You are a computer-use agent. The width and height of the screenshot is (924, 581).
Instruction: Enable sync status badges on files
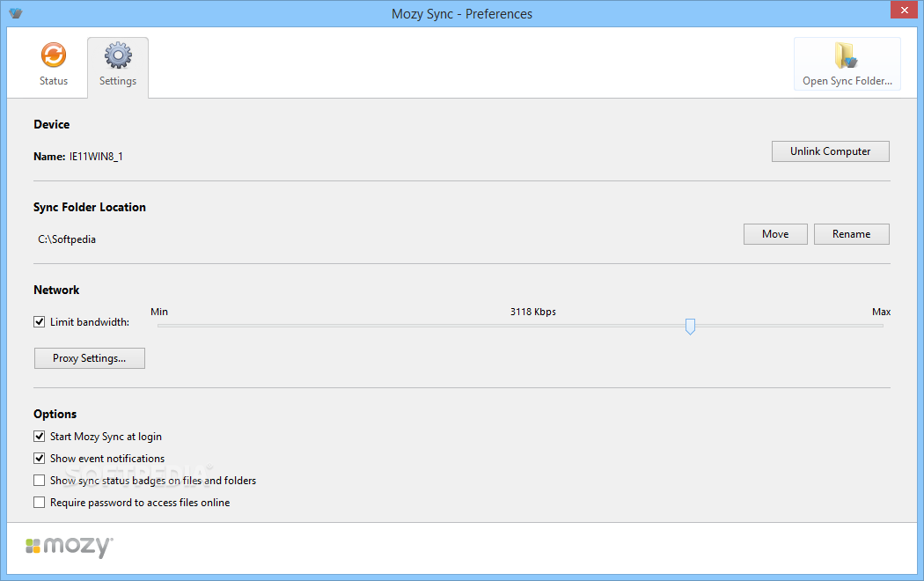point(40,481)
